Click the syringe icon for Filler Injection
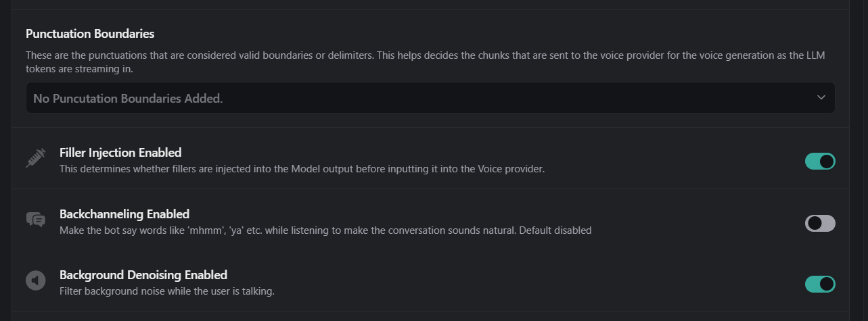Image resolution: width=868 pixels, height=321 pixels. tap(35, 158)
